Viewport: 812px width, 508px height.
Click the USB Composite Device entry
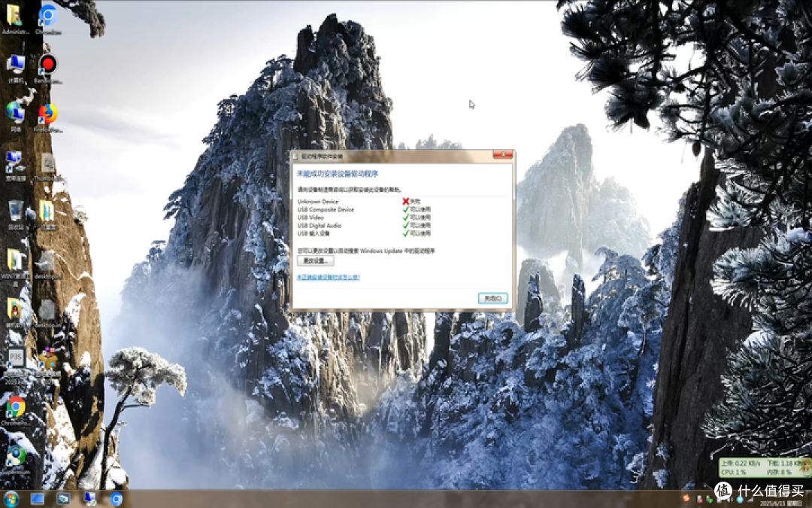coord(326,209)
